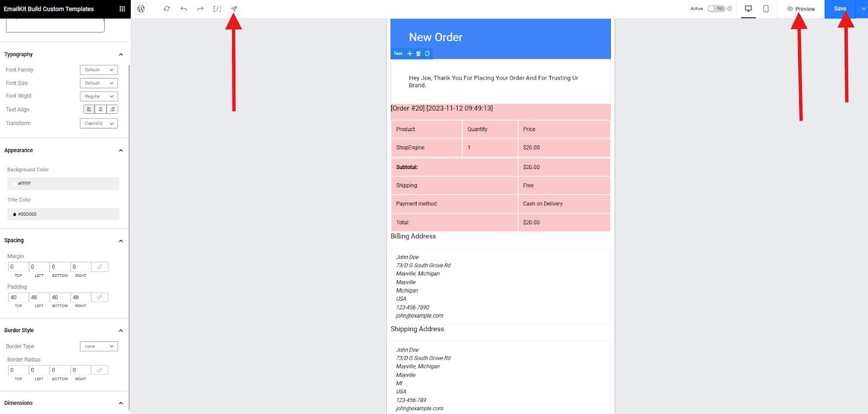Pick the Title Color #000000 swatch
Viewport: 868px width, 414px height.
click(63, 214)
